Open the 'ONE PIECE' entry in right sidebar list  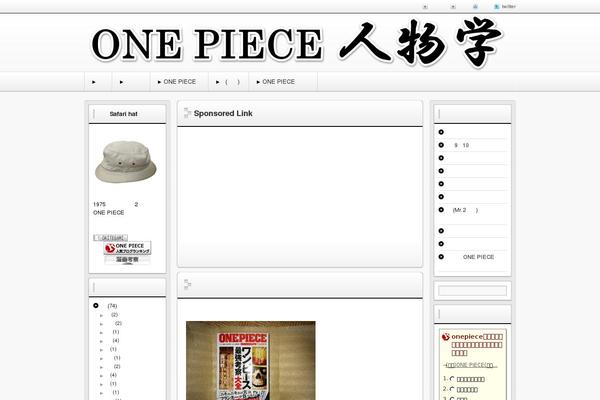(x=478, y=257)
